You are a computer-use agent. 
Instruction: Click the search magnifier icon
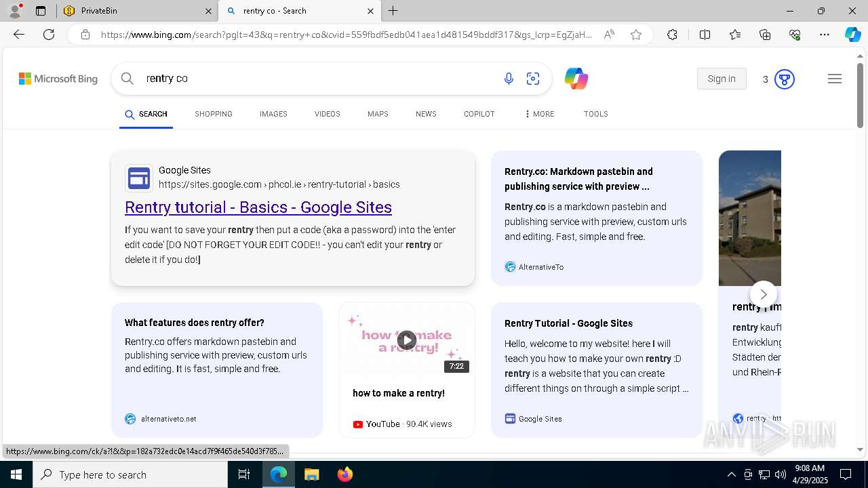[x=127, y=79]
